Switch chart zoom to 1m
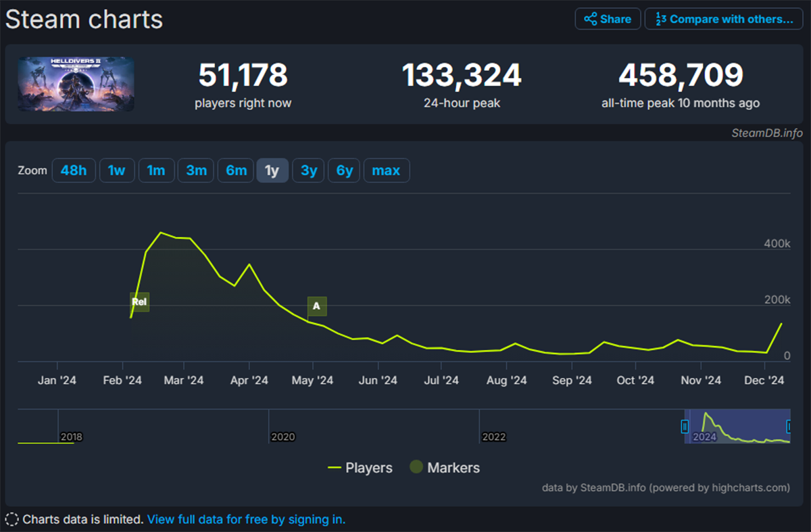 click(156, 171)
